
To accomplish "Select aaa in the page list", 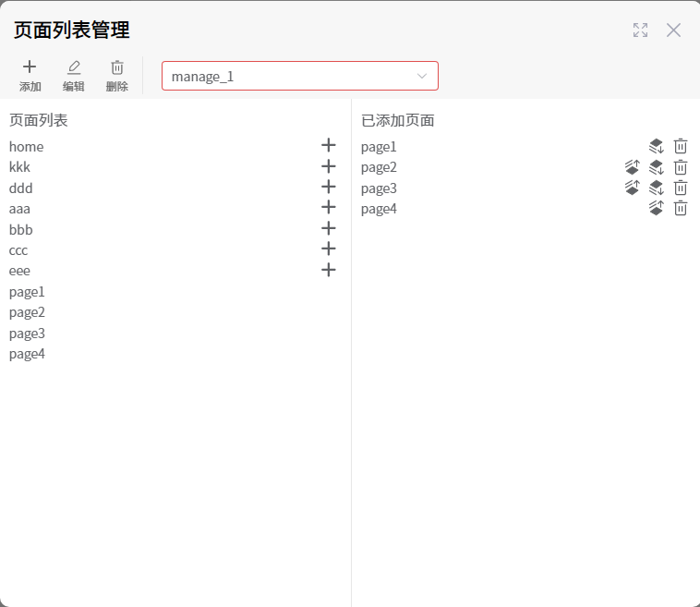I will point(19,209).
